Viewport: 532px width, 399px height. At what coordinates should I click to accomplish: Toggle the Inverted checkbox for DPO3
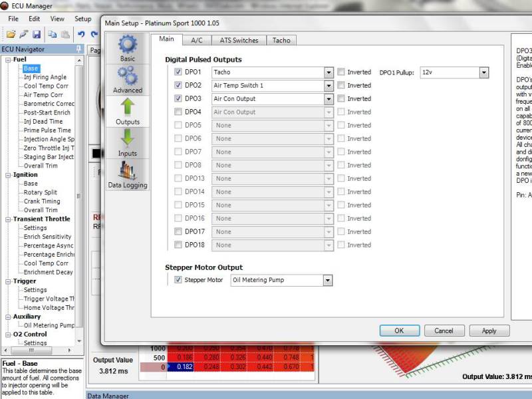tap(341, 98)
